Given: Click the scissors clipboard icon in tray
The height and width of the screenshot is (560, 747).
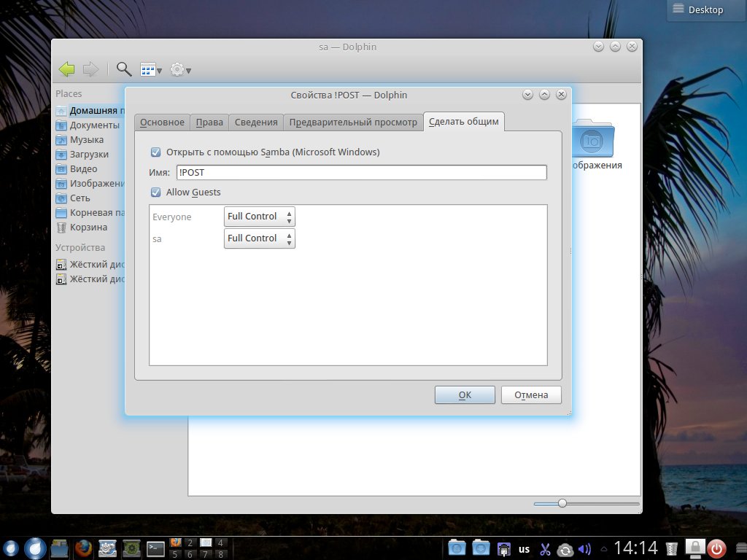Looking at the screenshot, I should point(545,549).
